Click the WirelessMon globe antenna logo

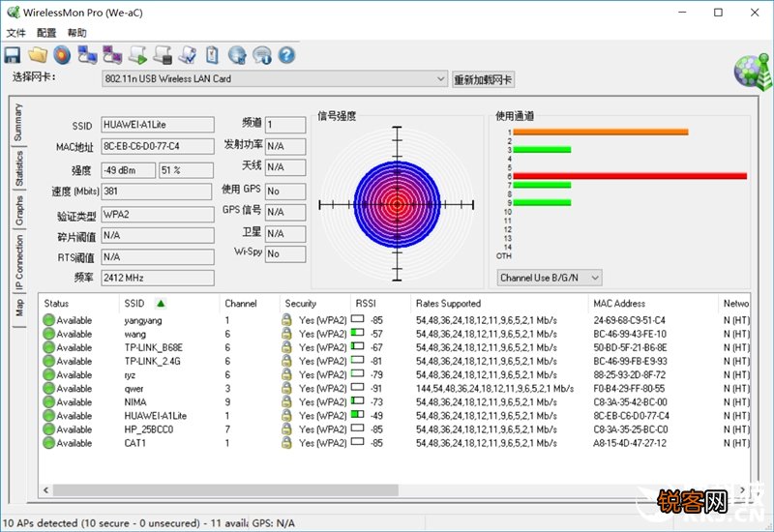pos(753,72)
